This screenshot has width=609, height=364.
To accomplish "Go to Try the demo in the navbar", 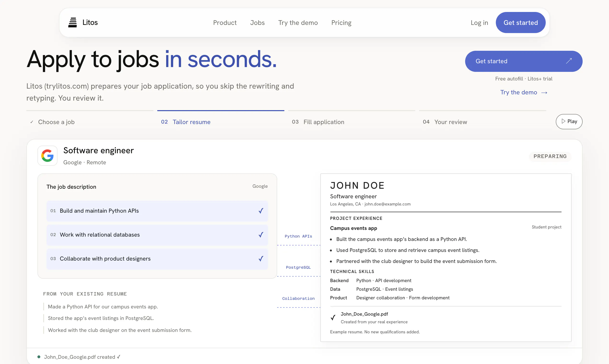I will (298, 23).
